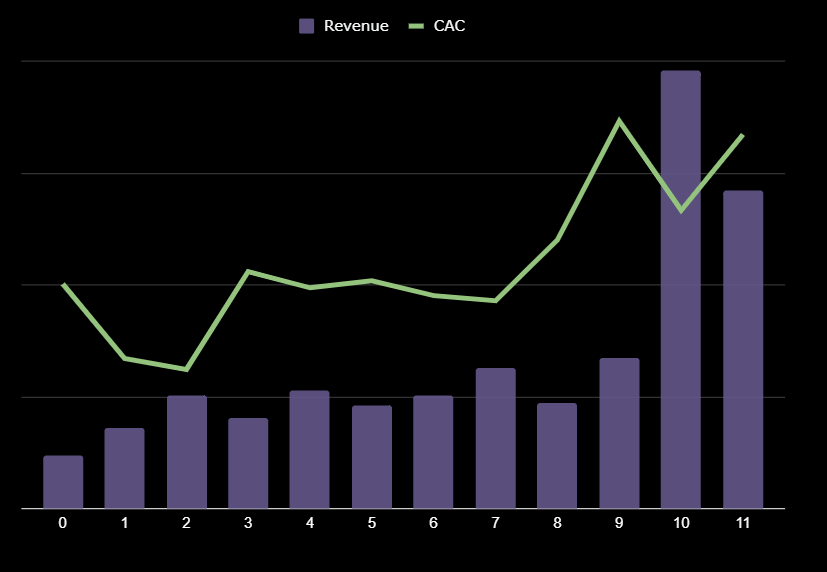Toggle the Revenue series in the legend
This screenshot has width=827, height=572.
pyautogui.click(x=355, y=26)
